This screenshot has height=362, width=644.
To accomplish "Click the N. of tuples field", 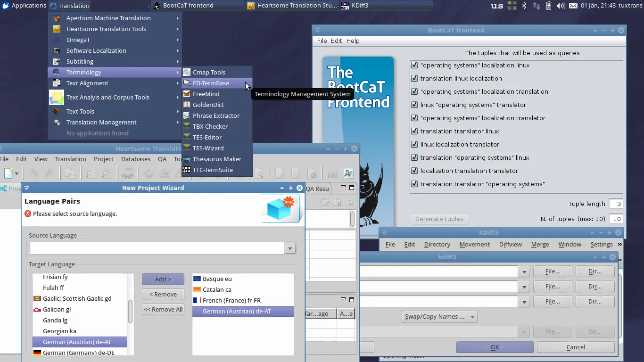I will point(616,219).
